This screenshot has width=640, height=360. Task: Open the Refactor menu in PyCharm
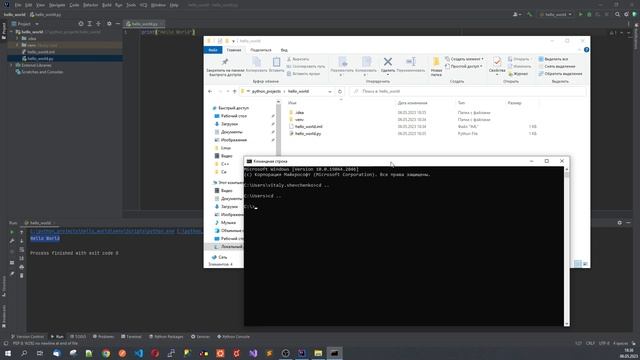[91, 5]
